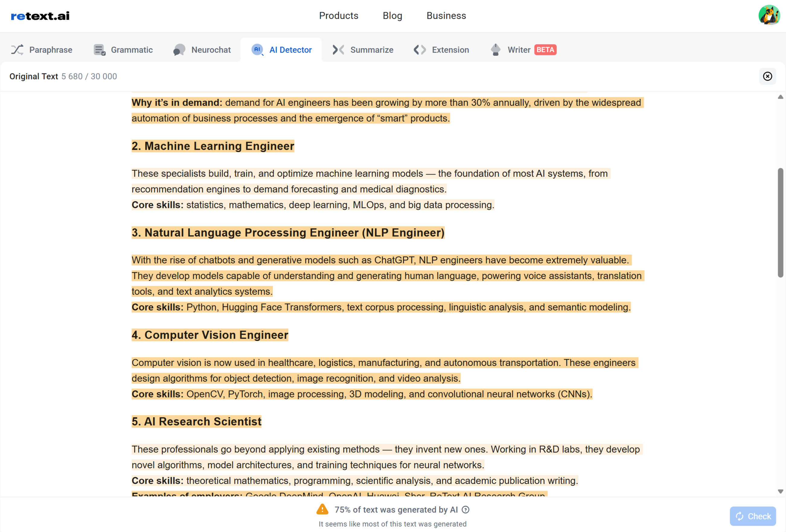Screen dimensions: 786x532
Task: Open the Business page link
Action: click(446, 16)
